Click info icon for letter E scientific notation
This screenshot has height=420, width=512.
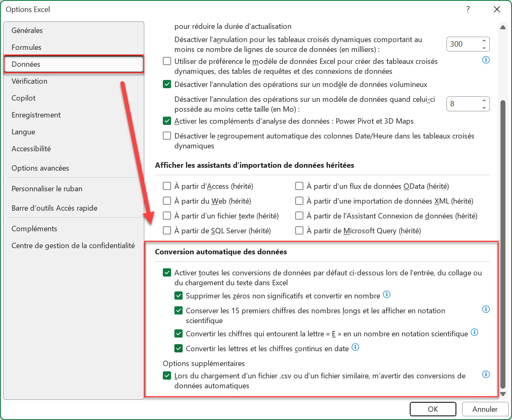click(474, 332)
